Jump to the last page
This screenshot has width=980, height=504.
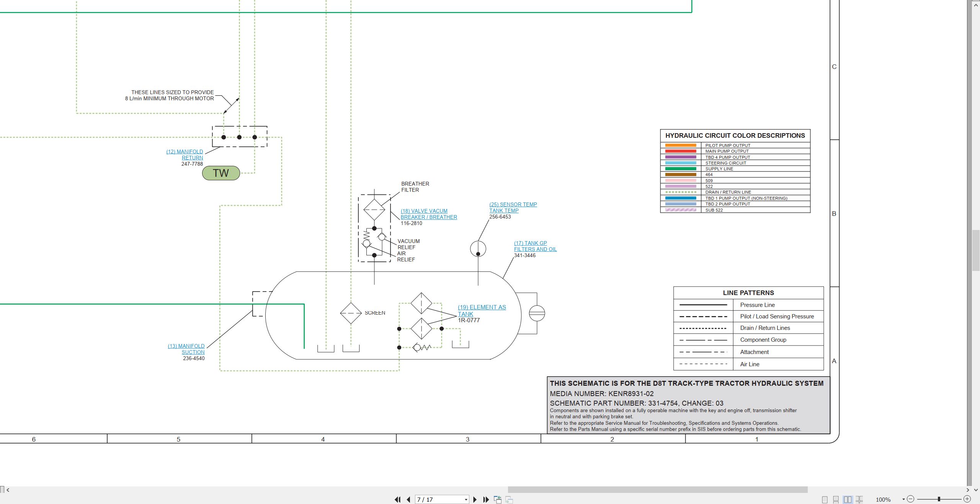(486, 499)
